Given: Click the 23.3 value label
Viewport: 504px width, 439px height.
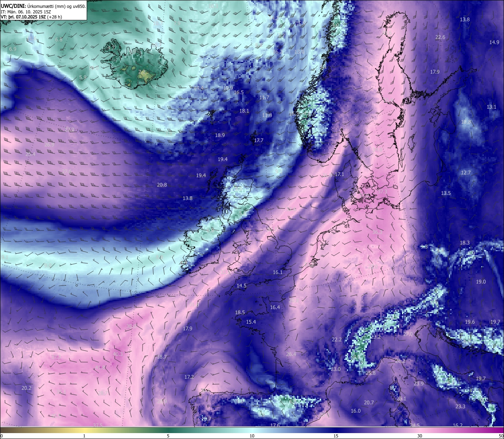Looking at the screenshot, I should point(460,407).
